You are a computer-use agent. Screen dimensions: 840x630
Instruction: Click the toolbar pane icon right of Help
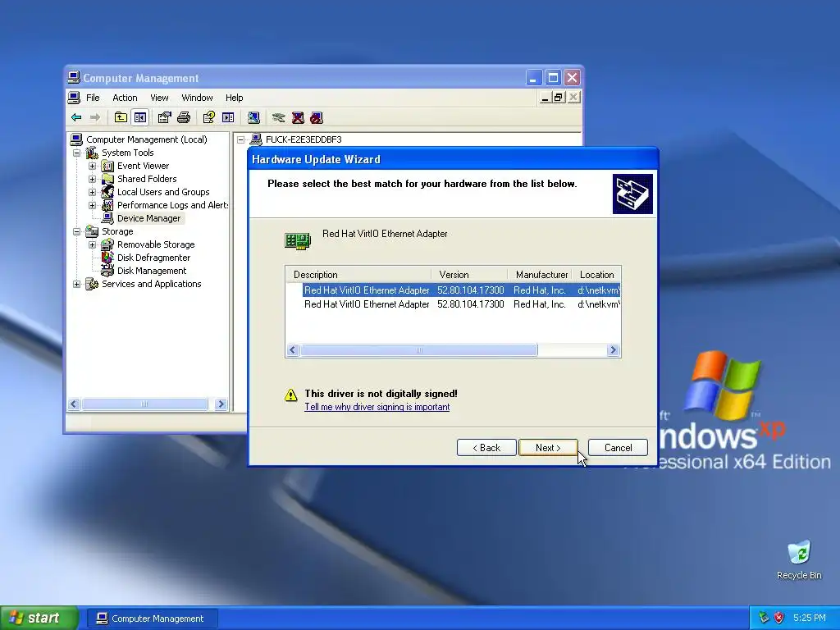(228, 117)
